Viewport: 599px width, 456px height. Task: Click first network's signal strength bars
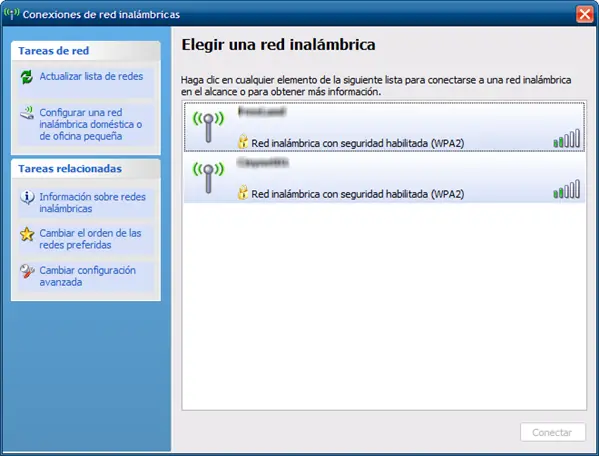(x=567, y=138)
